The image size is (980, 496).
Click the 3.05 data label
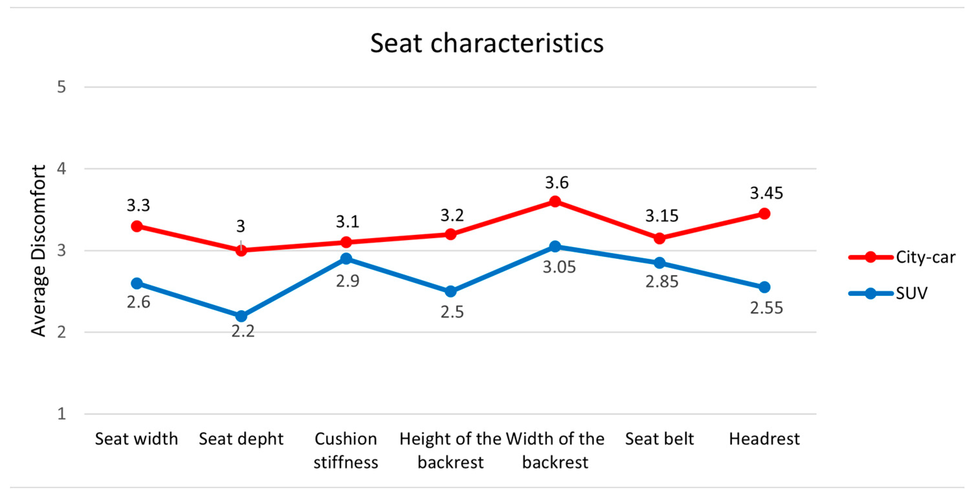pos(559,267)
